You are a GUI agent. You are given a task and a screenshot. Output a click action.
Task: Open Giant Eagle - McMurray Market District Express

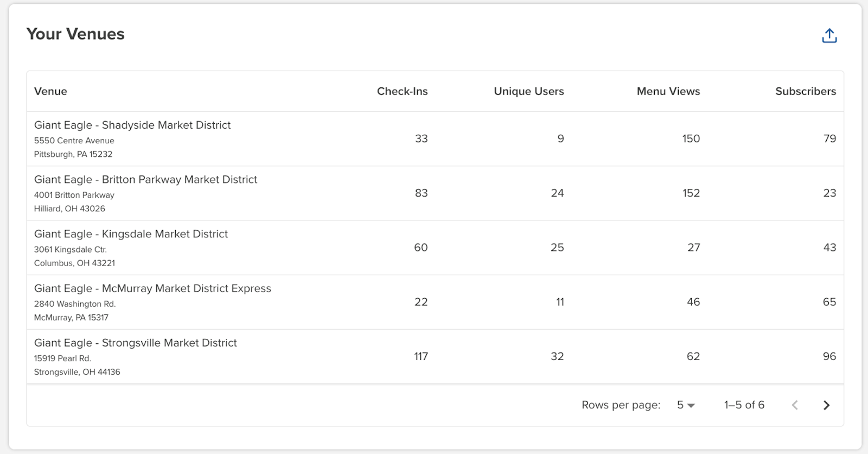coord(152,288)
